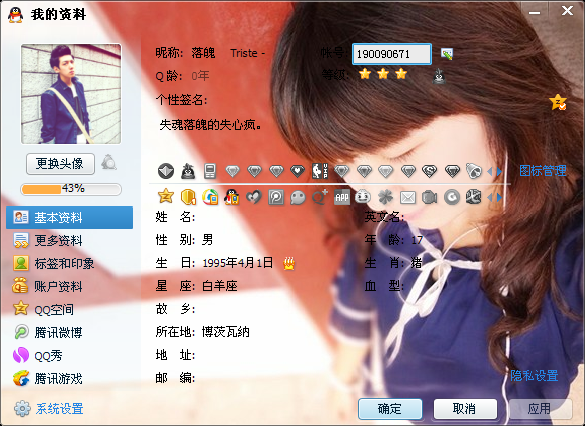The width and height of the screenshot is (585, 426).
Task: Click the 43% profile completion bar
Action: click(x=71, y=189)
